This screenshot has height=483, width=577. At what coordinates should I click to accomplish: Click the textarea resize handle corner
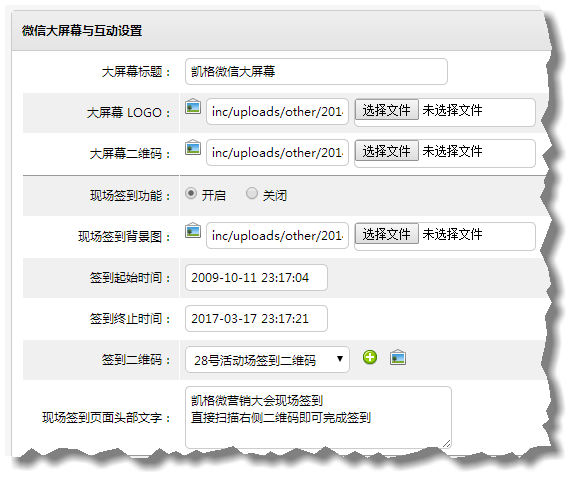click(446, 444)
